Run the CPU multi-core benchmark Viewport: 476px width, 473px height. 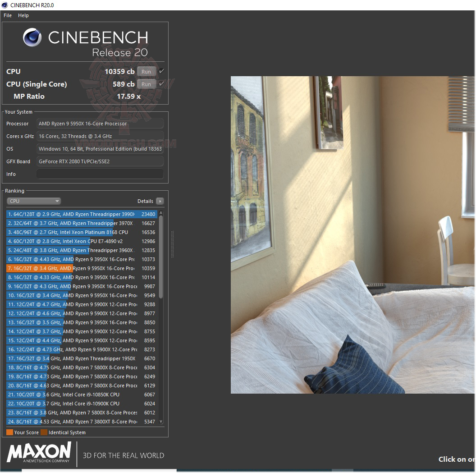coord(146,72)
